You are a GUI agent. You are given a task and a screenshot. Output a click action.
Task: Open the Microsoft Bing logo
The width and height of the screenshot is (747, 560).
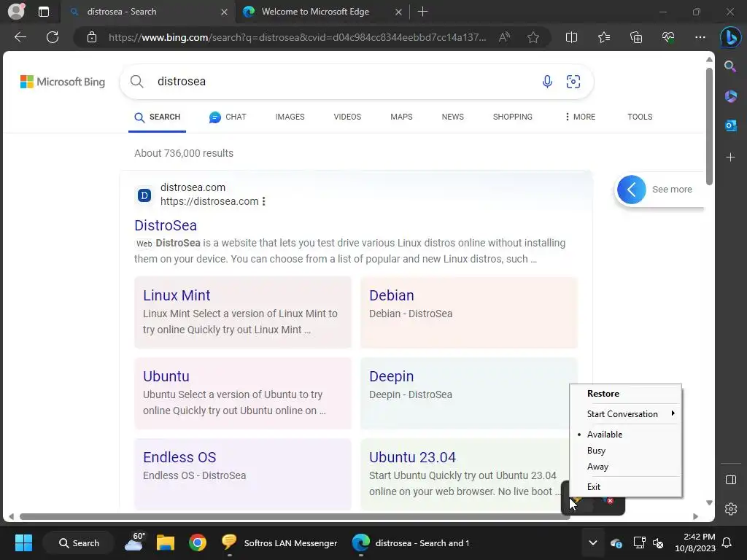click(63, 82)
